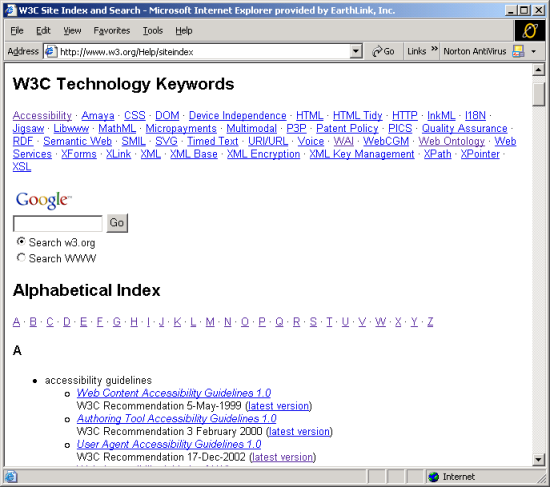Select the Search w3.org radio button

tap(21, 242)
